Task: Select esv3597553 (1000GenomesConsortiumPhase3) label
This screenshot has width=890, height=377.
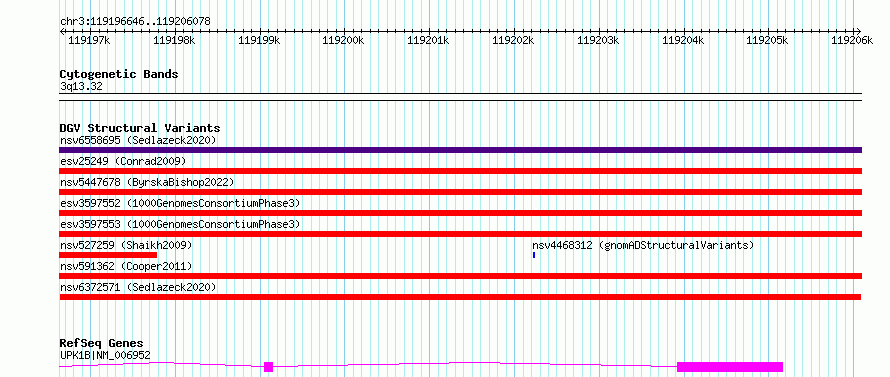Action: pos(180,224)
